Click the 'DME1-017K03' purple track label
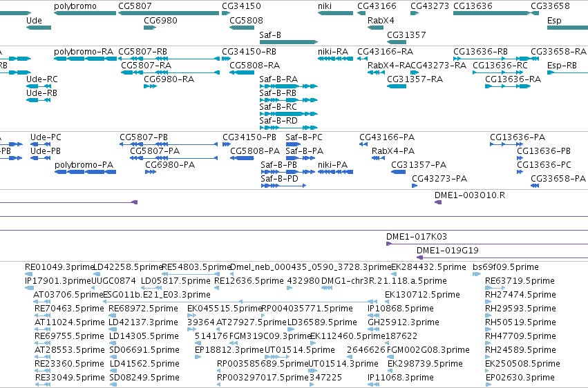588x388 pixels. tap(417, 237)
